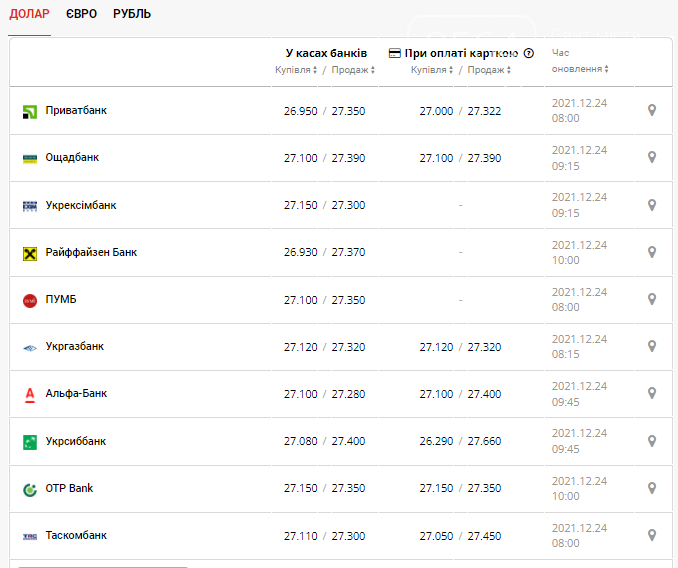Screen dimensions: 678x568
Task: Open Райффайзен Банк location pin
Action: 652,252
